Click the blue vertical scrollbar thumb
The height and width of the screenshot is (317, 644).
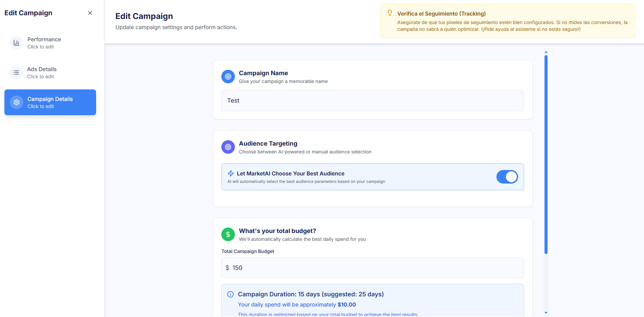546,154
